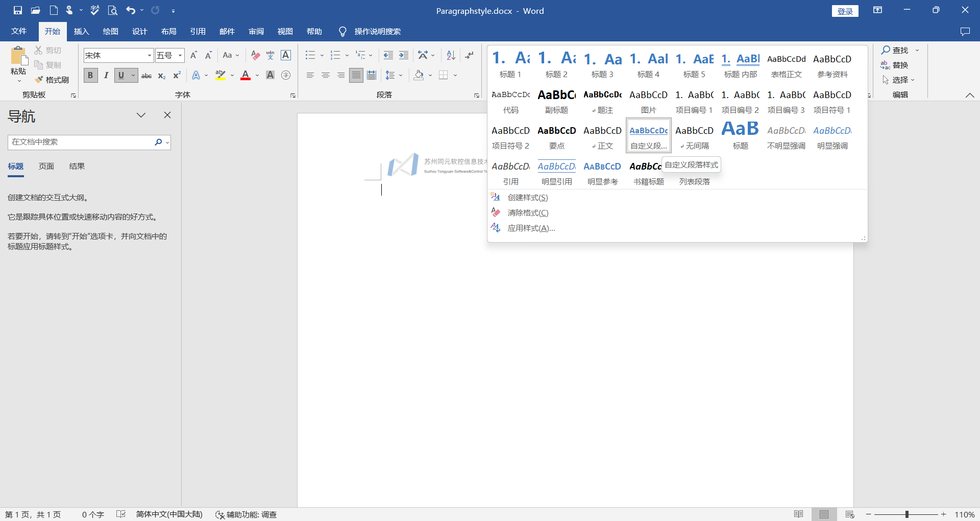Toggle justify alignment button
This screenshot has width=980, height=521.
[x=356, y=76]
